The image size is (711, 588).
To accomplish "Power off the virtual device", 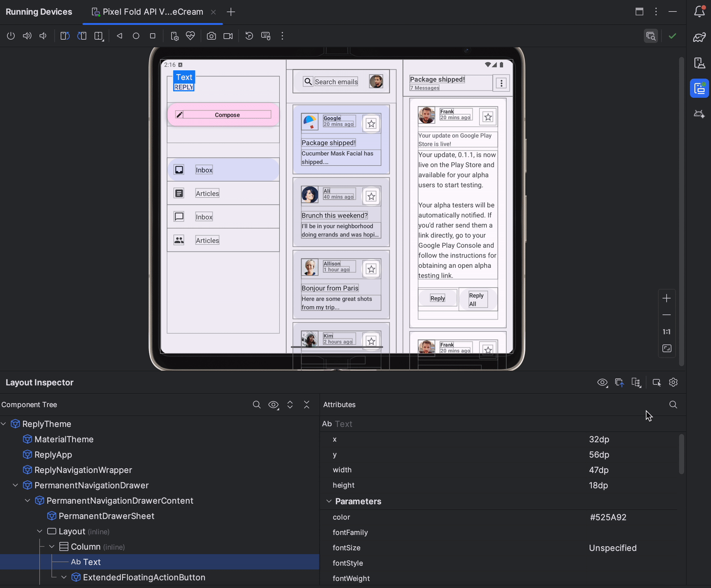I will 11,35.
